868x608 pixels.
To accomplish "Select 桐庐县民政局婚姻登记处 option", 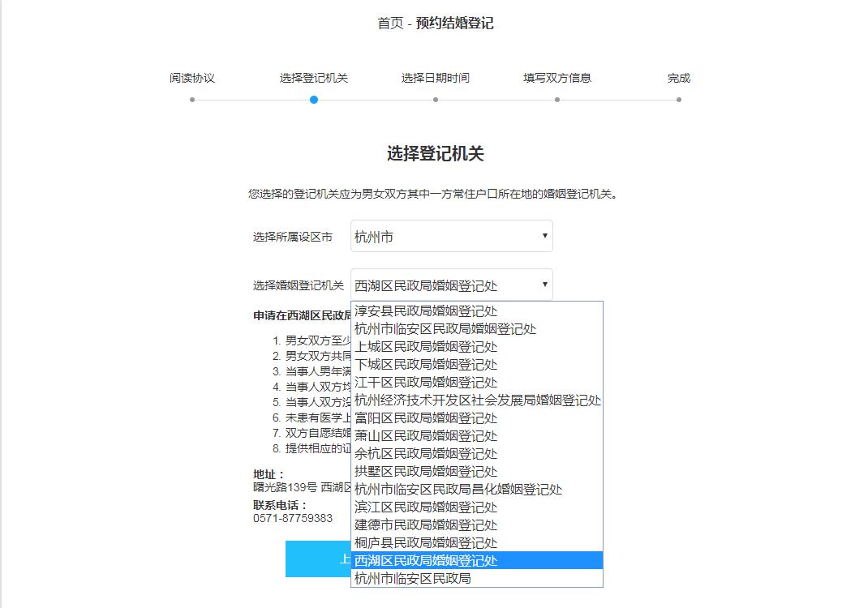I will (477, 542).
